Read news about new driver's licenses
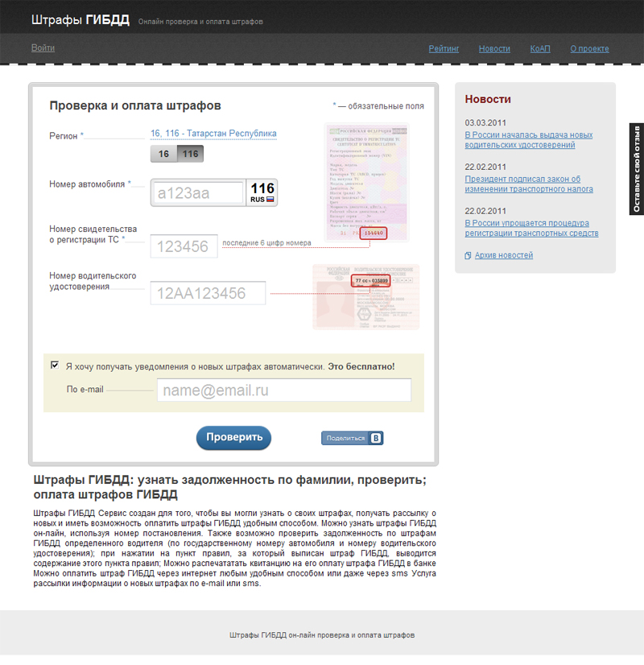644x665 pixels. coord(528,140)
